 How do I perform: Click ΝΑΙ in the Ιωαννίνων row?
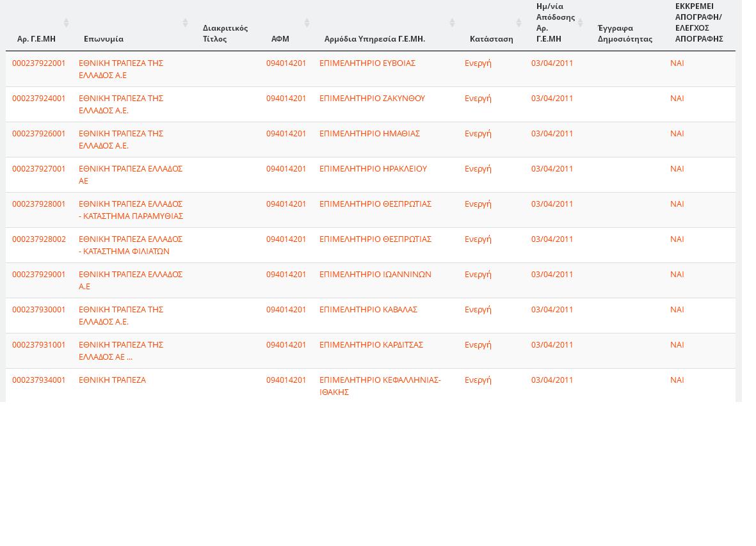(677, 274)
